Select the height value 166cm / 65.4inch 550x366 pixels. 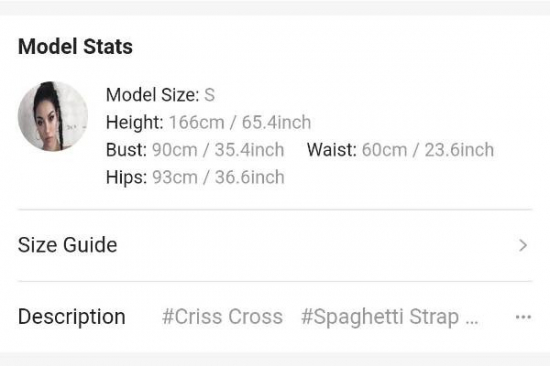tap(240, 122)
